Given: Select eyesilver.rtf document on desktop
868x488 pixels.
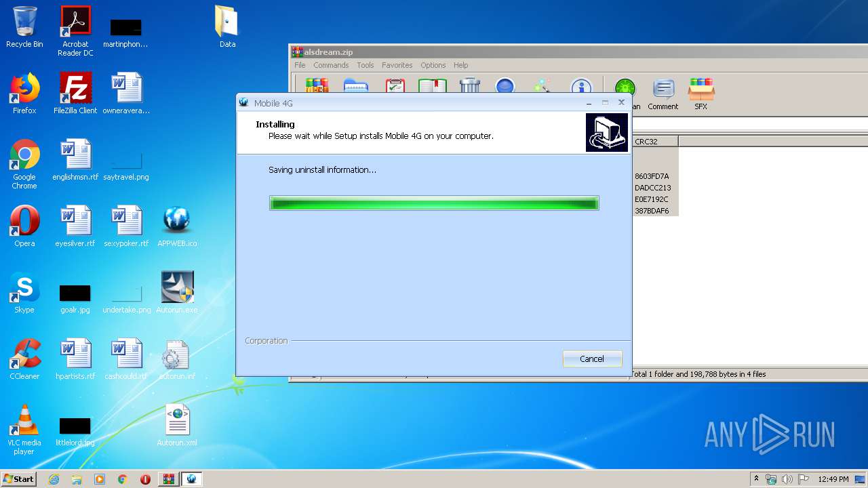Looking at the screenshot, I should tap(75, 226).
